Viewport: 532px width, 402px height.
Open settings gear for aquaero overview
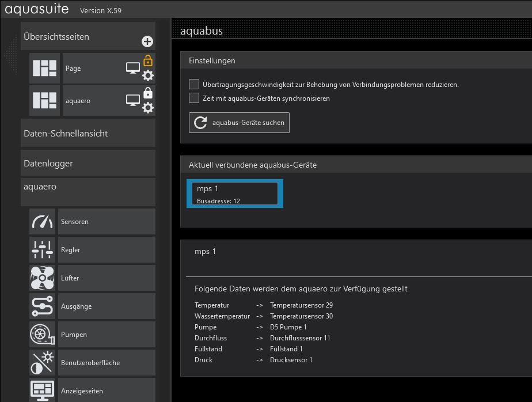coord(148,108)
